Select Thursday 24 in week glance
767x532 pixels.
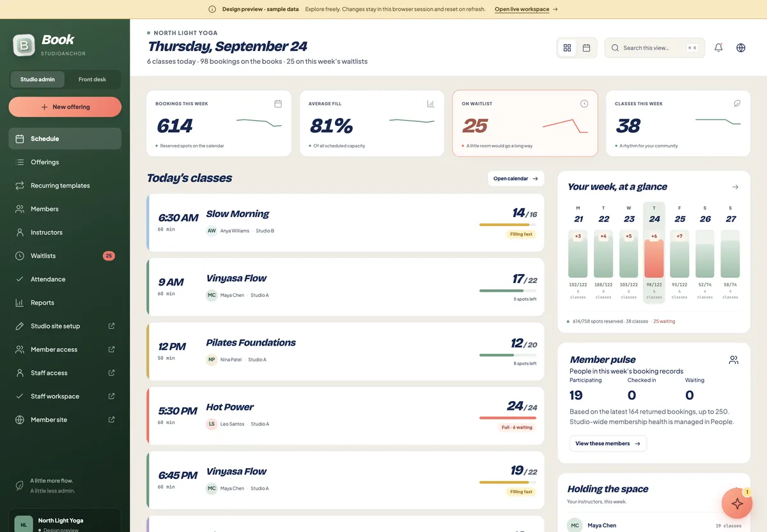coord(654,252)
